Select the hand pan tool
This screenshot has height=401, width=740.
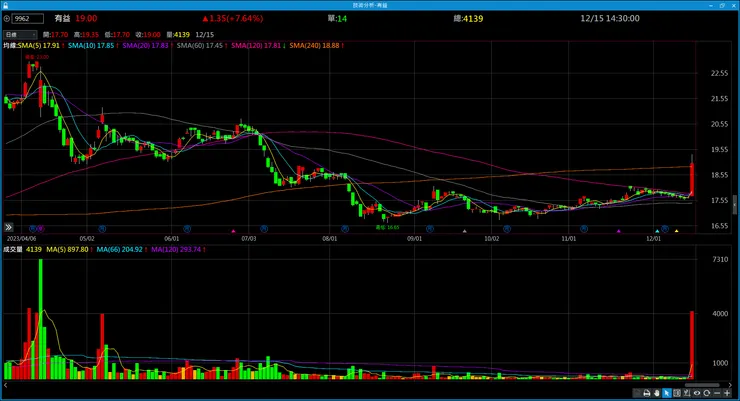(x=656, y=393)
